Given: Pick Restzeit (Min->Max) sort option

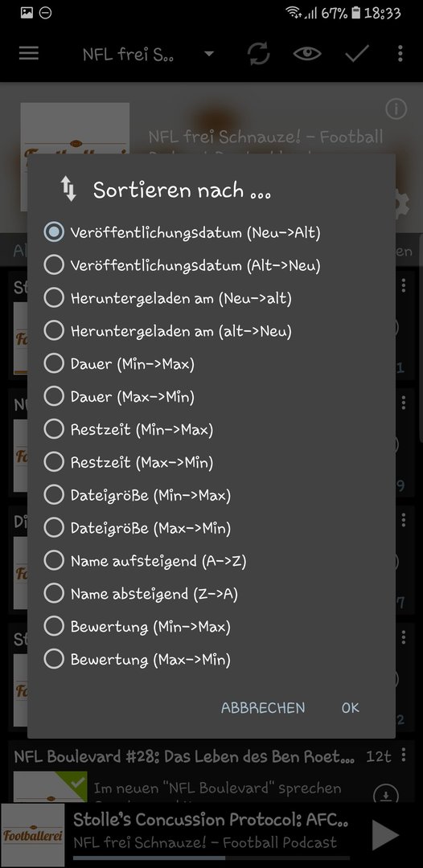Looking at the screenshot, I should pyautogui.click(x=129, y=429).
